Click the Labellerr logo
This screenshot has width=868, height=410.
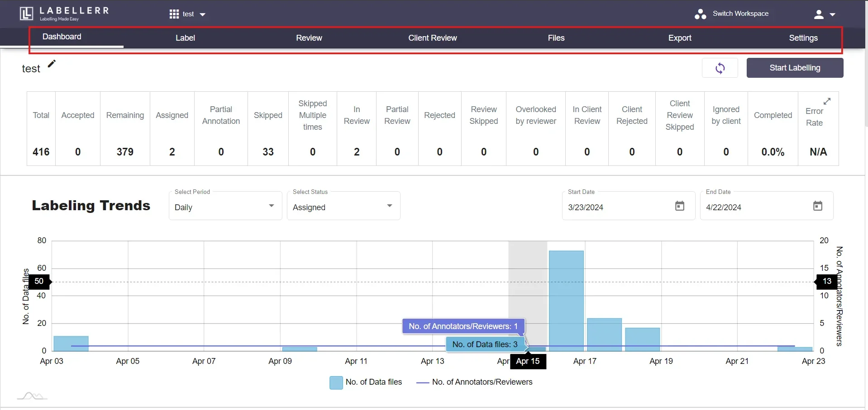point(64,14)
